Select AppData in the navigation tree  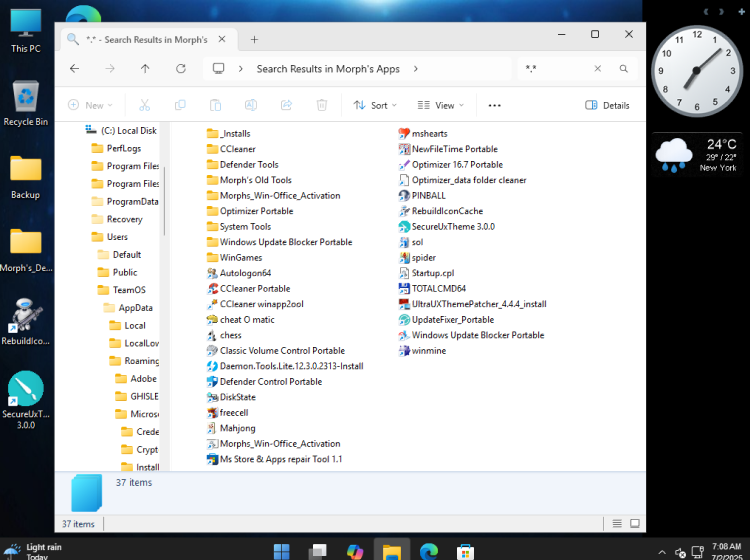(x=128, y=307)
